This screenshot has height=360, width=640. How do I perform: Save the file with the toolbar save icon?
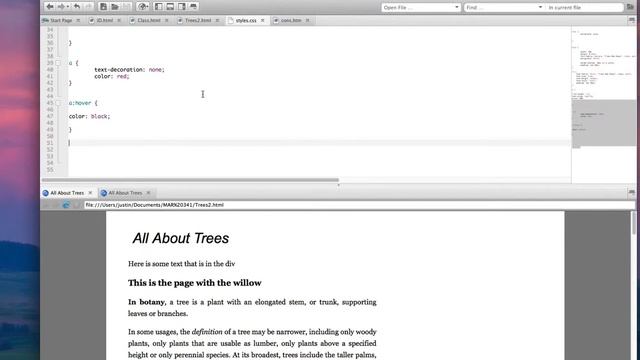coord(127,7)
